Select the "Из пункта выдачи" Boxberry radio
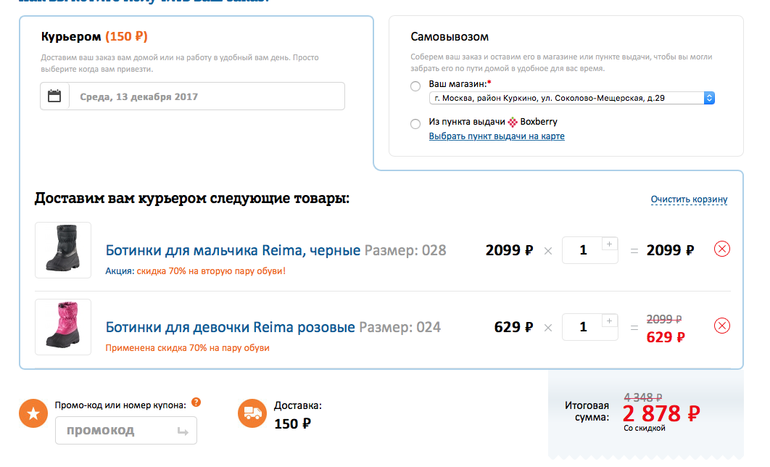The image size is (770, 467). tap(416, 123)
